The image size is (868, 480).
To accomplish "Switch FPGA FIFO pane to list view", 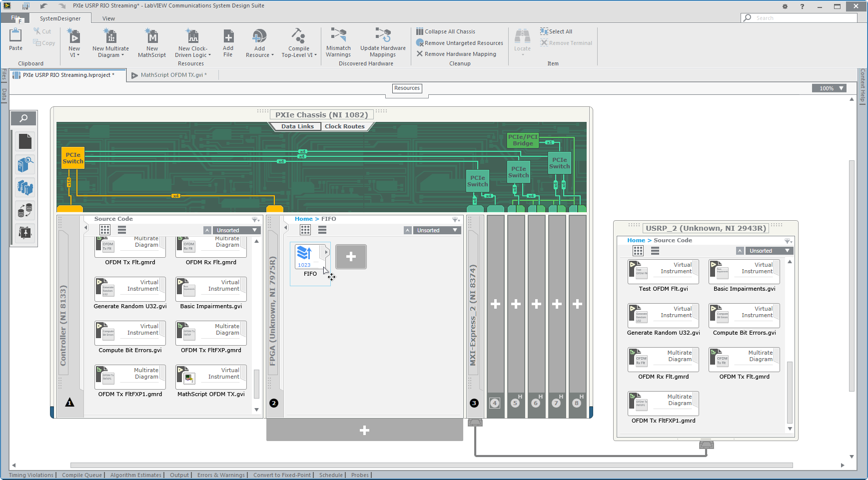I will click(322, 230).
